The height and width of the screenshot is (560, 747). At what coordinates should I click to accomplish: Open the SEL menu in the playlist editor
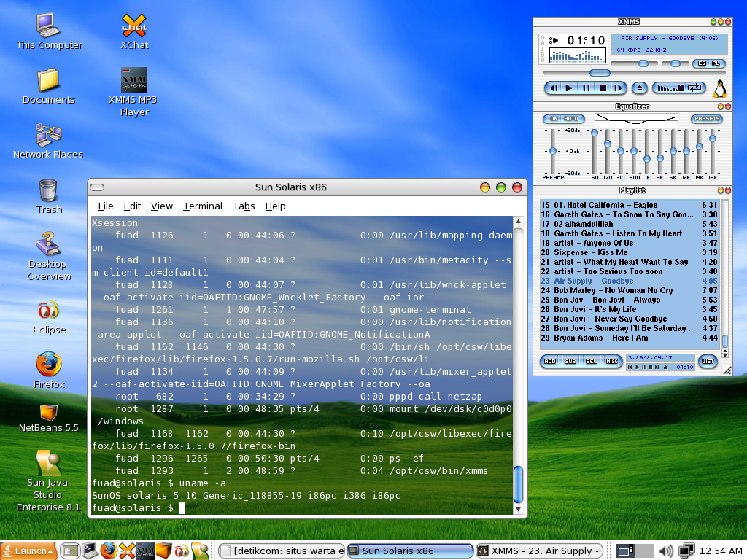[591, 361]
